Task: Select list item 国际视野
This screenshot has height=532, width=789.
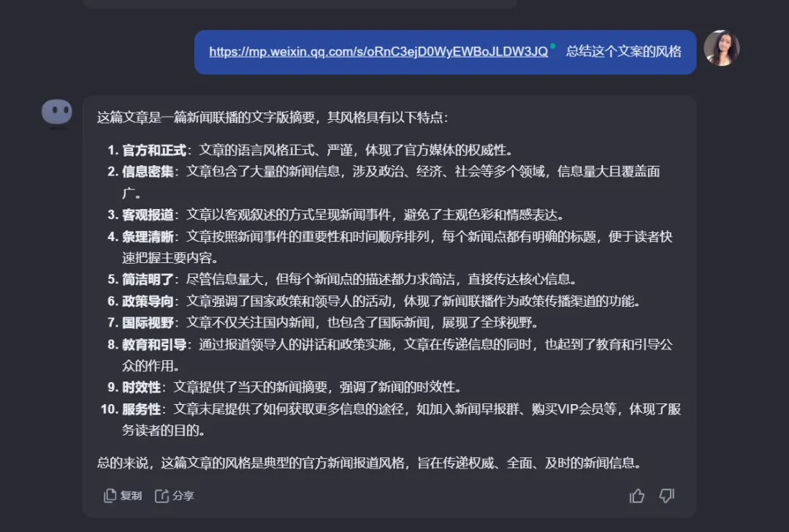Action: point(323,322)
